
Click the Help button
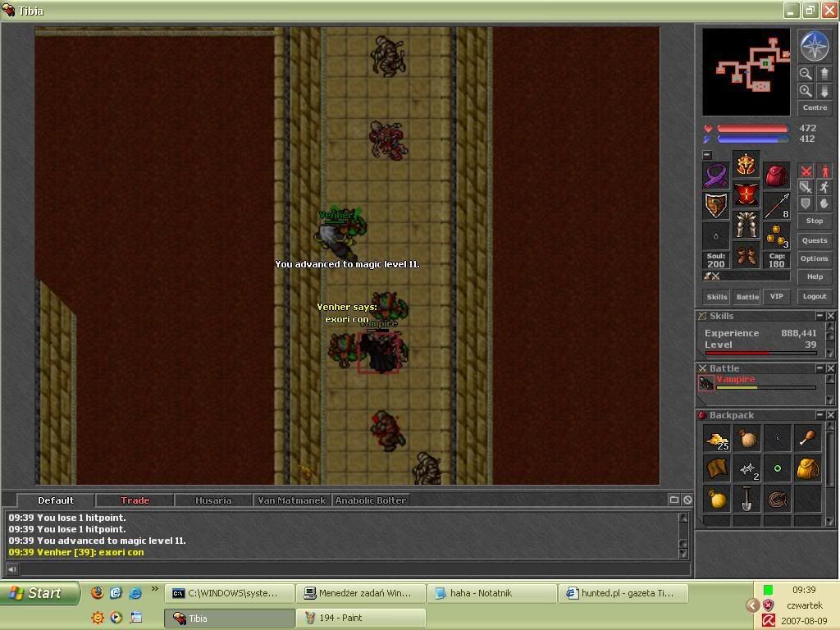(x=815, y=277)
